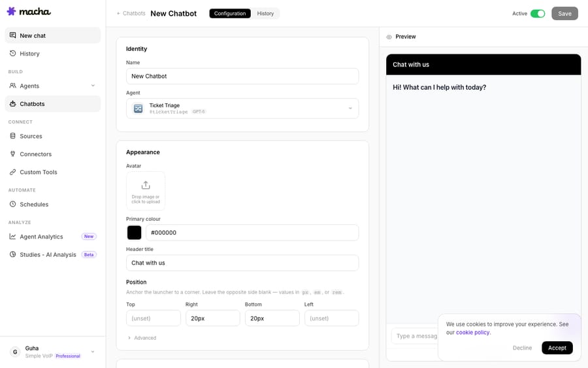Expand the Advanced position settings
This screenshot has width=588, height=368.
[142, 338]
